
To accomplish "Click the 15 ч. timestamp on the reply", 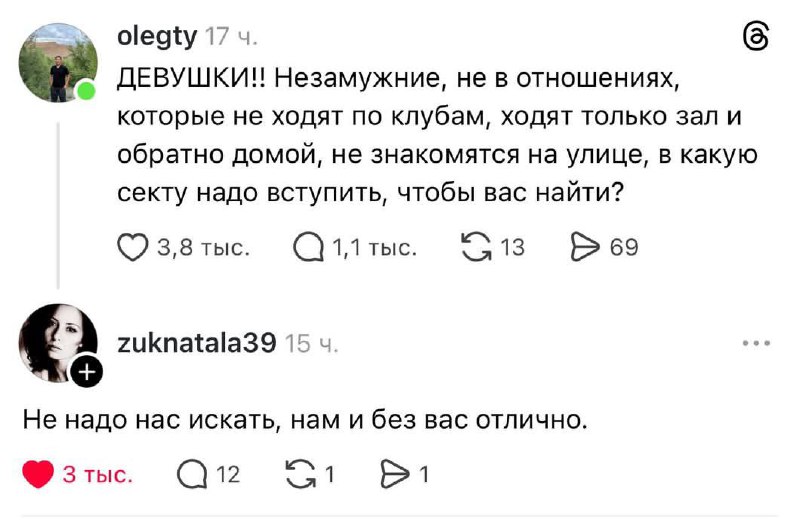I will pyautogui.click(x=312, y=344).
